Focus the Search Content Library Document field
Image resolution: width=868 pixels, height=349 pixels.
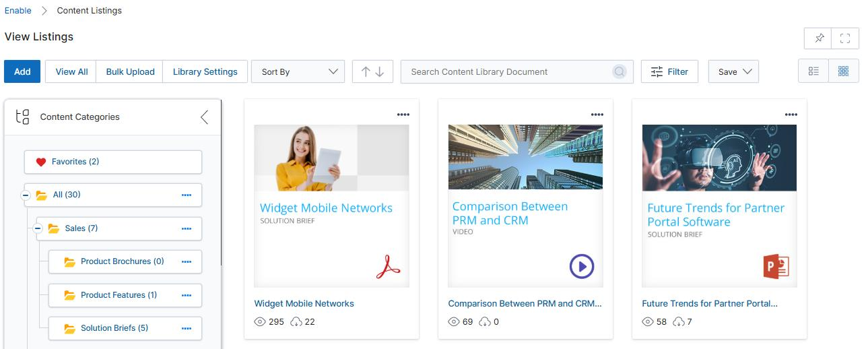[x=517, y=71]
